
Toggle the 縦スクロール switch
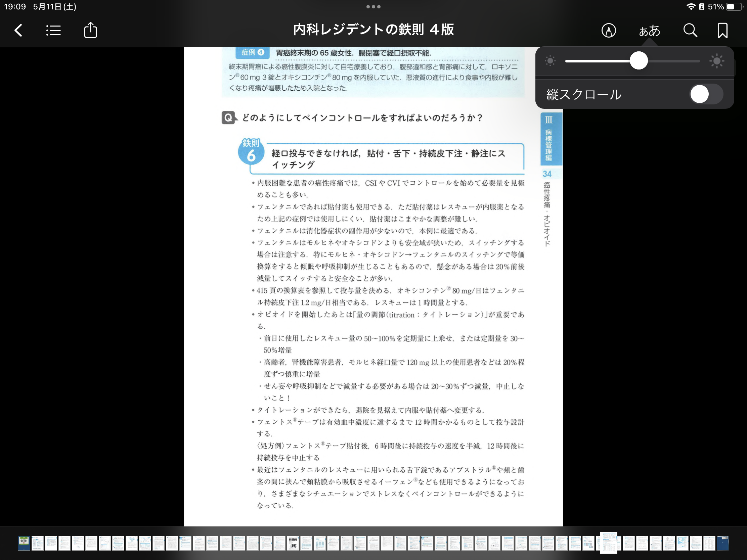(706, 94)
